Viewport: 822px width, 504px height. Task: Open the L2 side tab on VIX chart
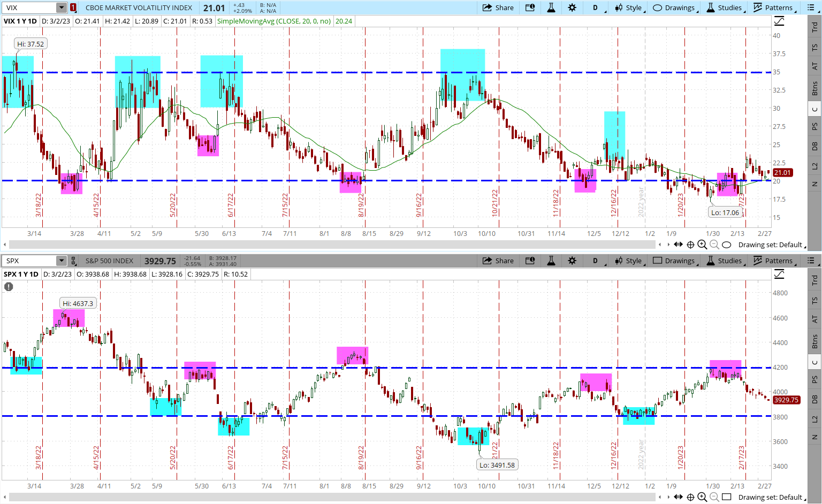click(815, 166)
